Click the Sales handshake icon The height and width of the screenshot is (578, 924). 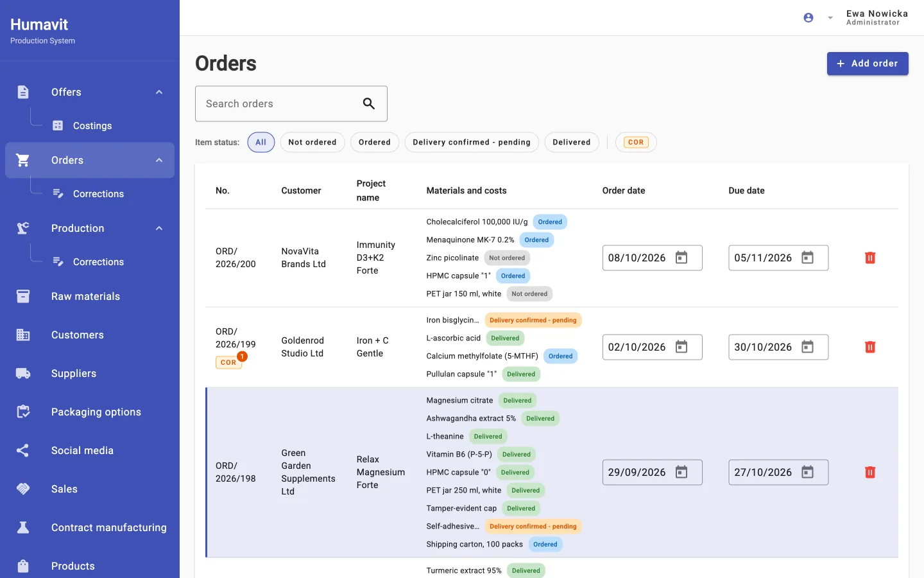(23, 489)
